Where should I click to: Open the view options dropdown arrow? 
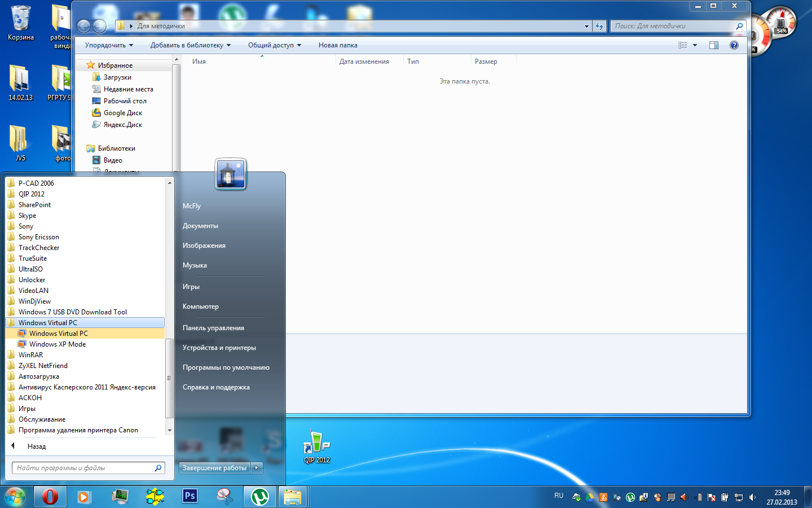(x=695, y=45)
